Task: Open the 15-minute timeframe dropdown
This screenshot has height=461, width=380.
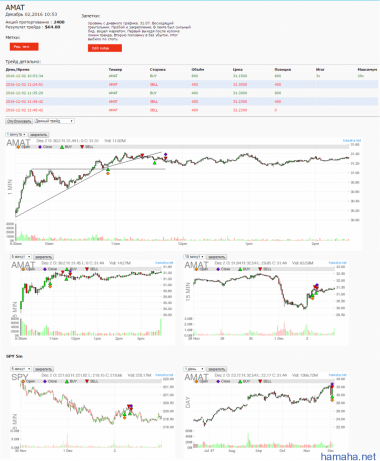Action: click(194, 257)
